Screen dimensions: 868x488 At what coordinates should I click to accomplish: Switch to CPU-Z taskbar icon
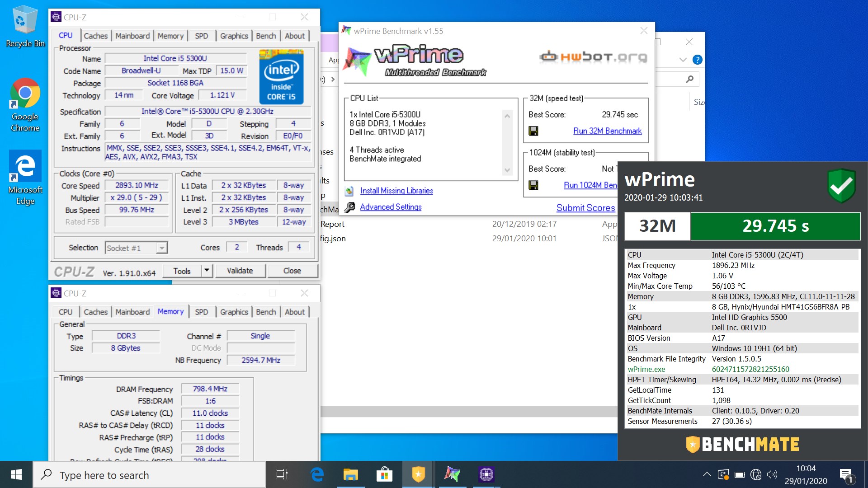(x=486, y=474)
